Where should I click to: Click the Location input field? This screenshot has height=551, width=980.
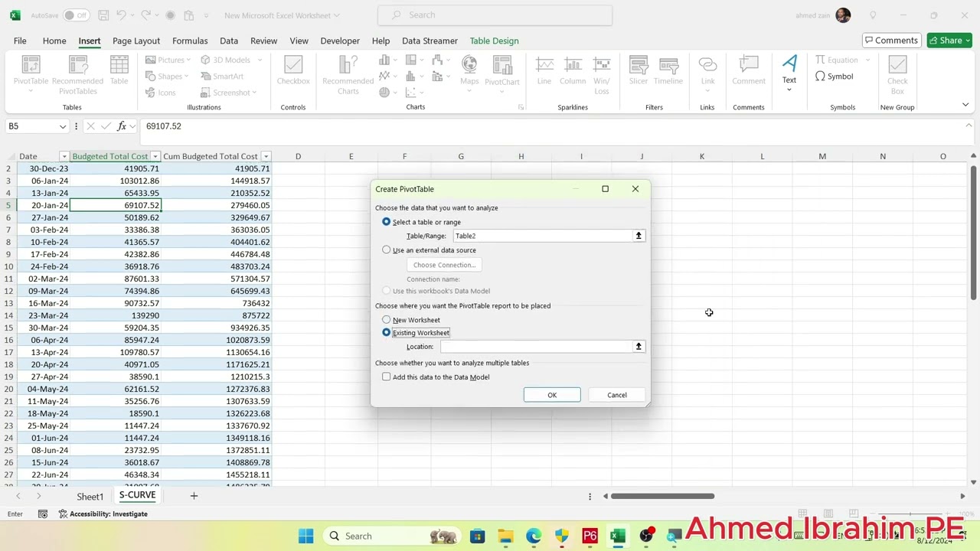click(536, 347)
